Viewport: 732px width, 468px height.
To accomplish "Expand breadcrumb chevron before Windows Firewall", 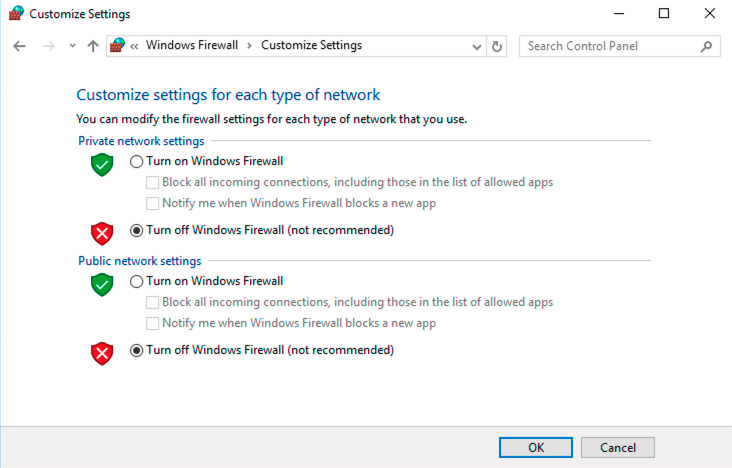I will [135, 46].
